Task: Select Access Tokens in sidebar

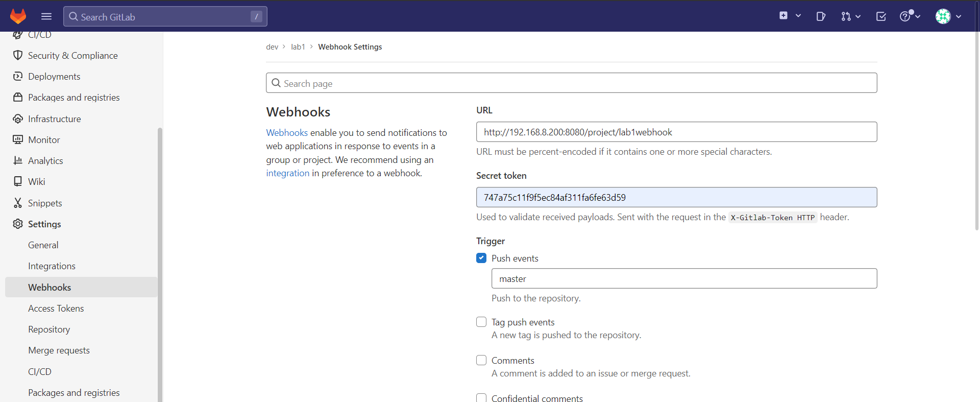Action: (x=56, y=309)
